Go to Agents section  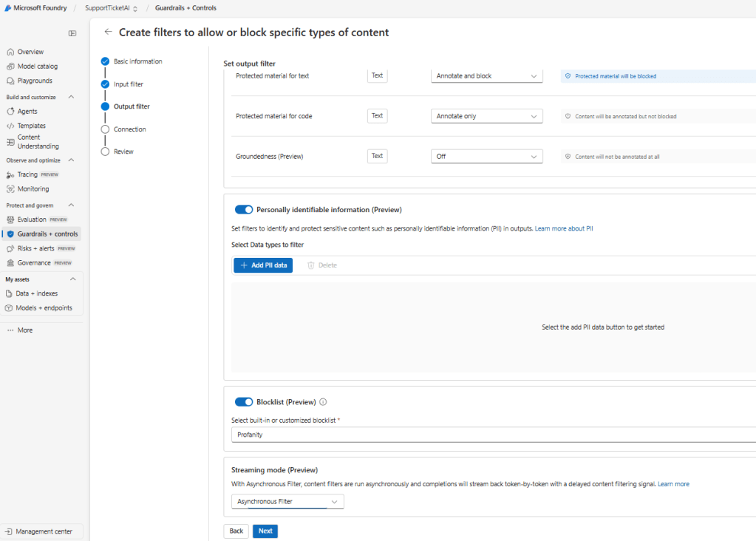pos(27,112)
